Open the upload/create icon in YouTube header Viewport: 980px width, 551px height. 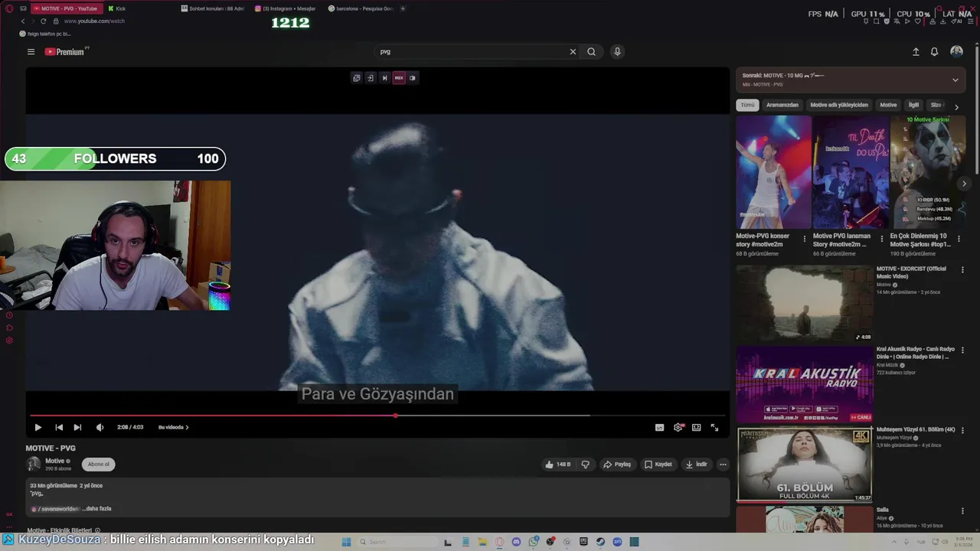tap(916, 52)
